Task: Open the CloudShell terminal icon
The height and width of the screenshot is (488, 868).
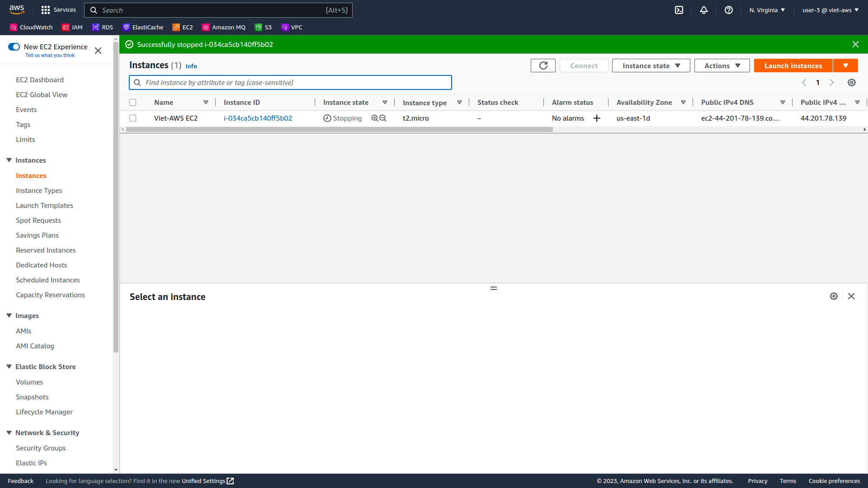Action: coord(679,10)
